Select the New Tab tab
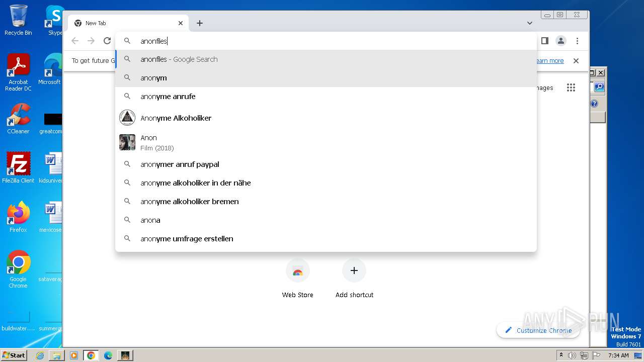 [x=128, y=23]
